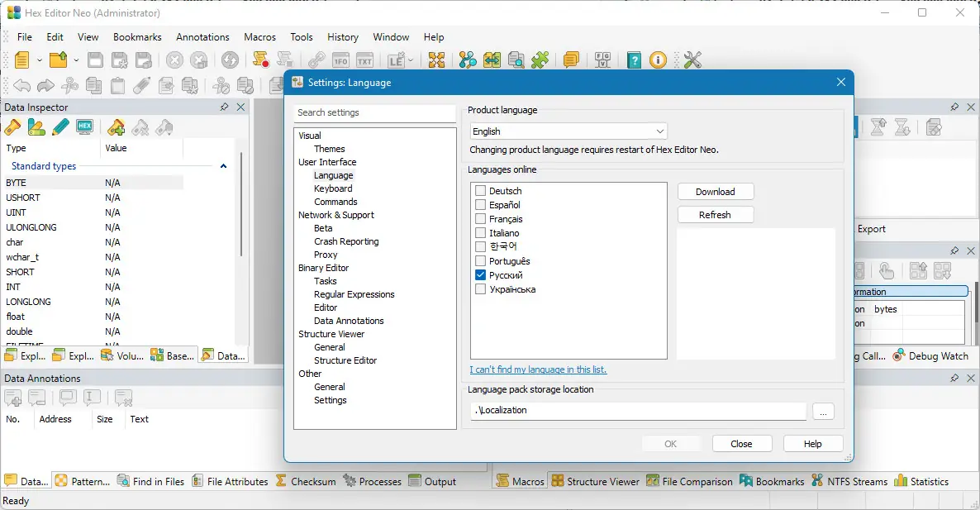Click the blue pencil icon in Data Inspector
This screenshot has height=510, width=980.
[60, 127]
